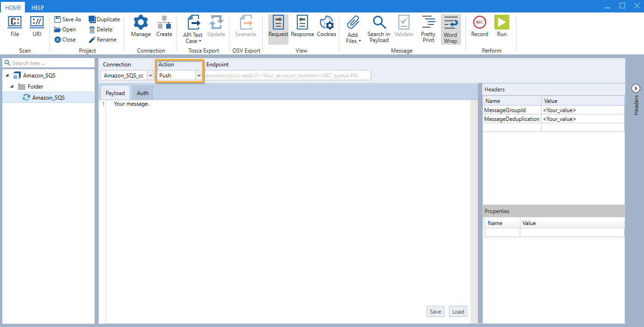644x327 pixels.
Task: Open the Action dropdown showing Push
Action: [x=199, y=75]
